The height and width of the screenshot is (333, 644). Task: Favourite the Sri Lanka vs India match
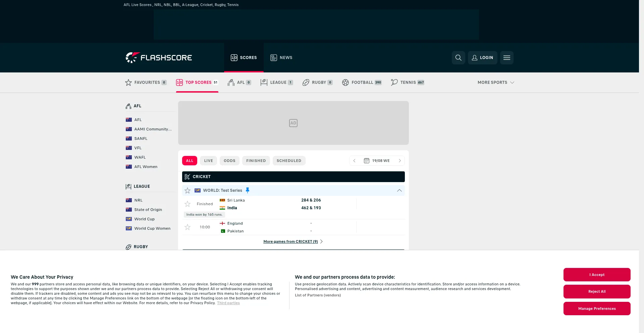click(x=187, y=204)
